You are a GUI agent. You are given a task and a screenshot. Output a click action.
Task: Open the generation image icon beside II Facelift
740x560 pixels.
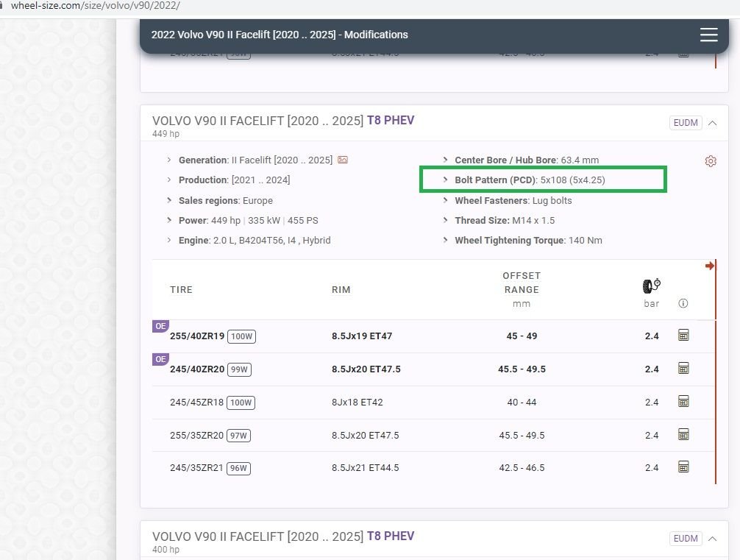pyautogui.click(x=343, y=160)
